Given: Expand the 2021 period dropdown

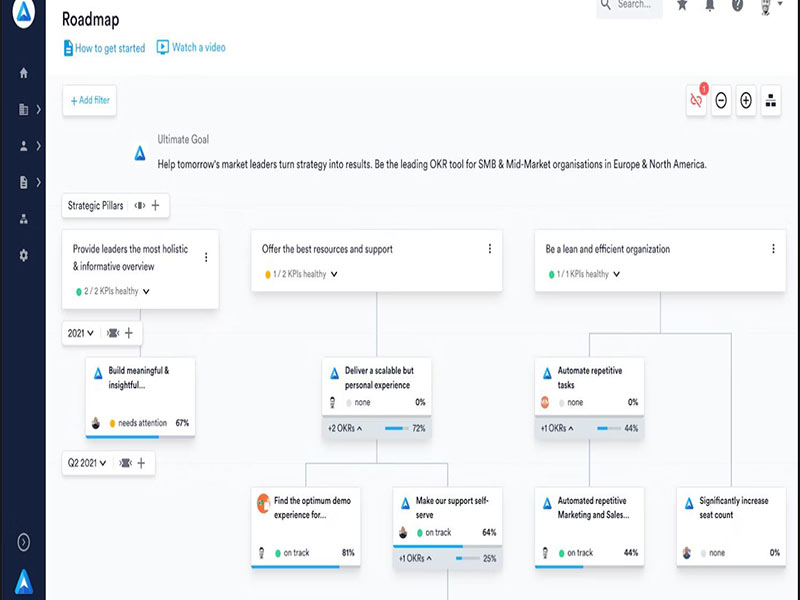Looking at the screenshot, I should pyautogui.click(x=81, y=333).
